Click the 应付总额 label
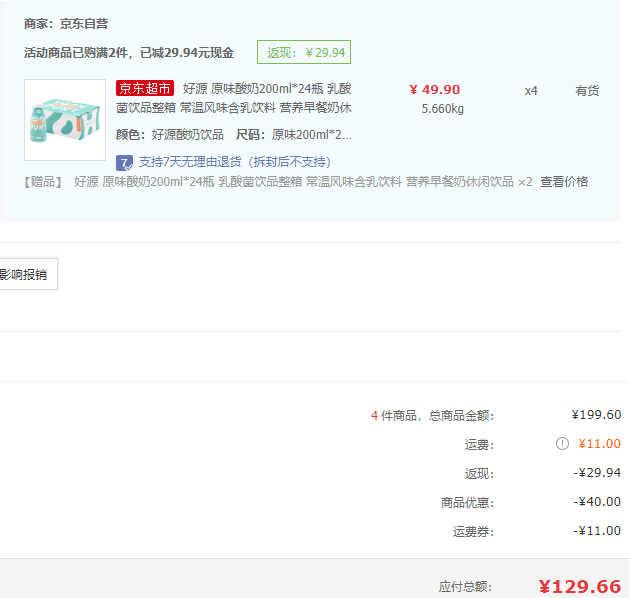 point(465,587)
